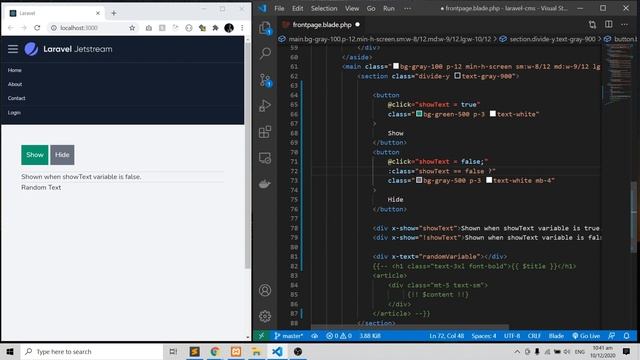Open the Edit menu in VS Code
Image resolution: width=640 pixels, height=360 pixels.
[x=297, y=8]
